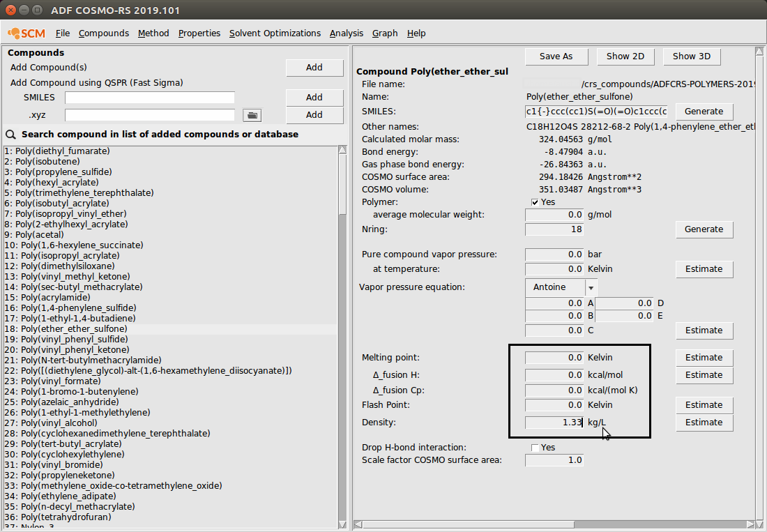Click the SMILES input field on the left
767x532 pixels.
click(149, 98)
